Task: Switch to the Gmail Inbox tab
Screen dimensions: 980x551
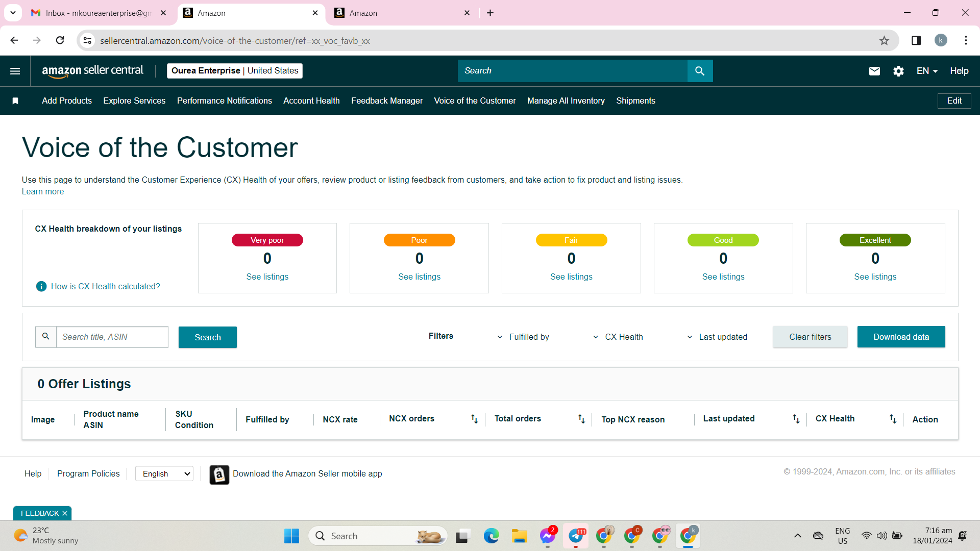Action: 99,13
